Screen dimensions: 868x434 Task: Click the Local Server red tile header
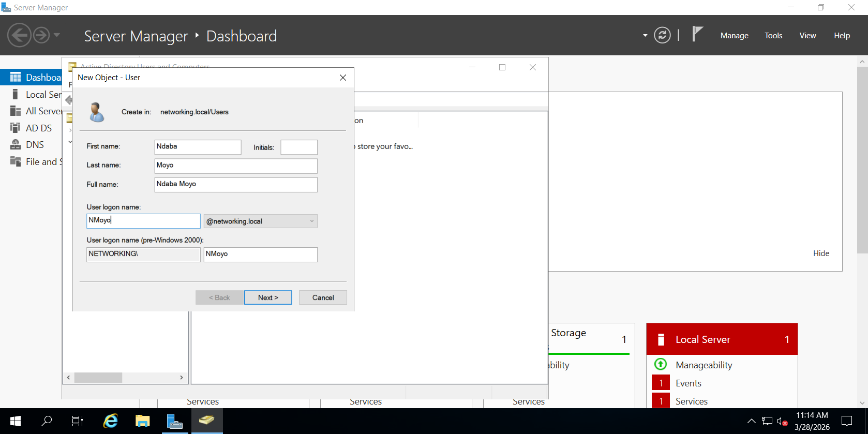coord(722,339)
